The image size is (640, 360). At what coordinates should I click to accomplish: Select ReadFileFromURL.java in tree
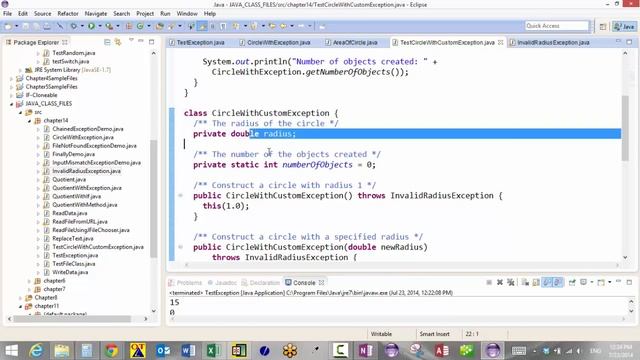click(80, 222)
